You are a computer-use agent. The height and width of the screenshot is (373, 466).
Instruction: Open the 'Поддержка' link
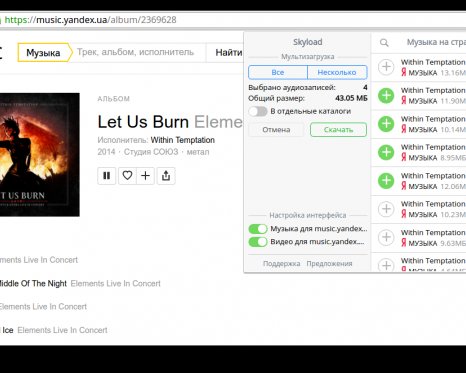[281, 264]
